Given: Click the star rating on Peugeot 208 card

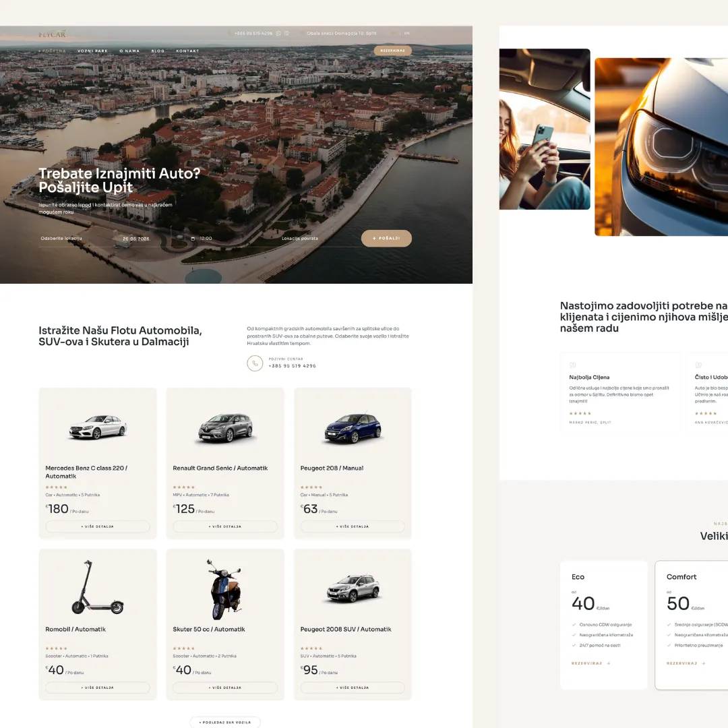Looking at the screenshot, I should click(x=311, y=487).
